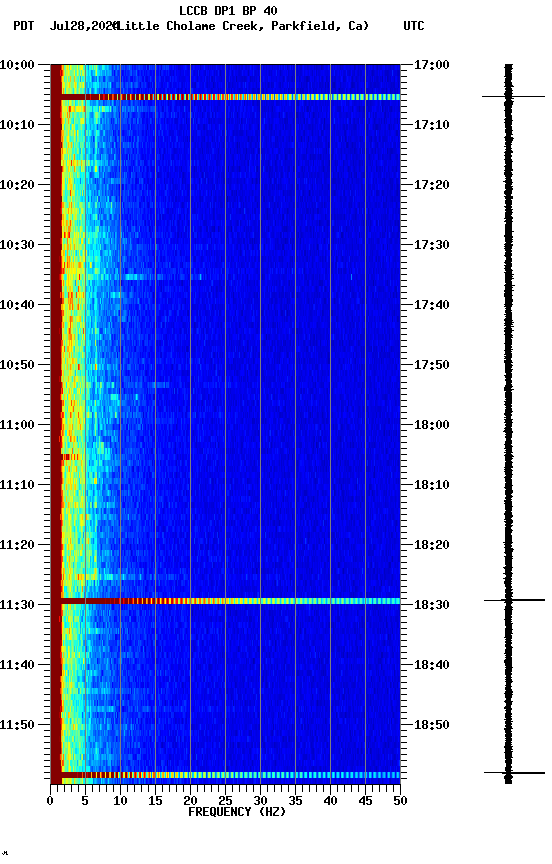Click the 17:20 UTC time label
The width and height of the screenshot is (552, 864).
pyautogui.click(x=432, y=185)
